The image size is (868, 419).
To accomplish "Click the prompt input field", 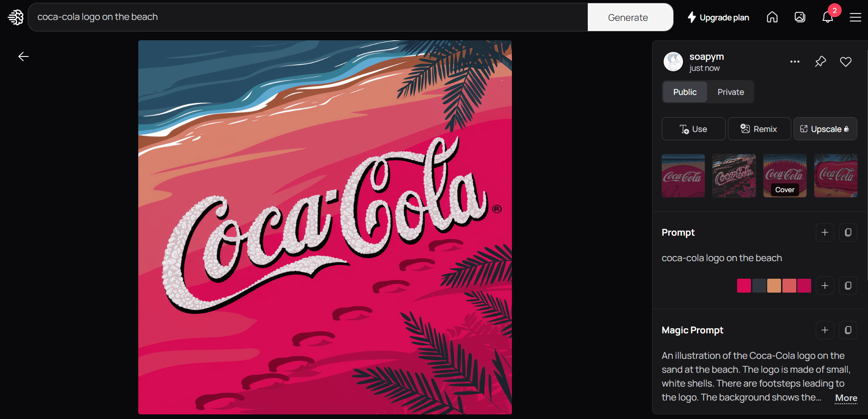I will pos(308,17).
